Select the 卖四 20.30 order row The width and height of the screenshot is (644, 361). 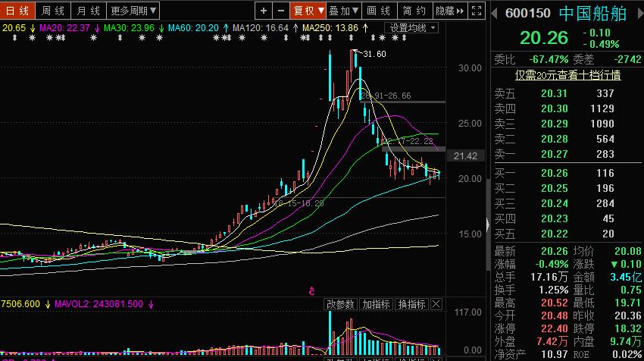coord(567,109)
